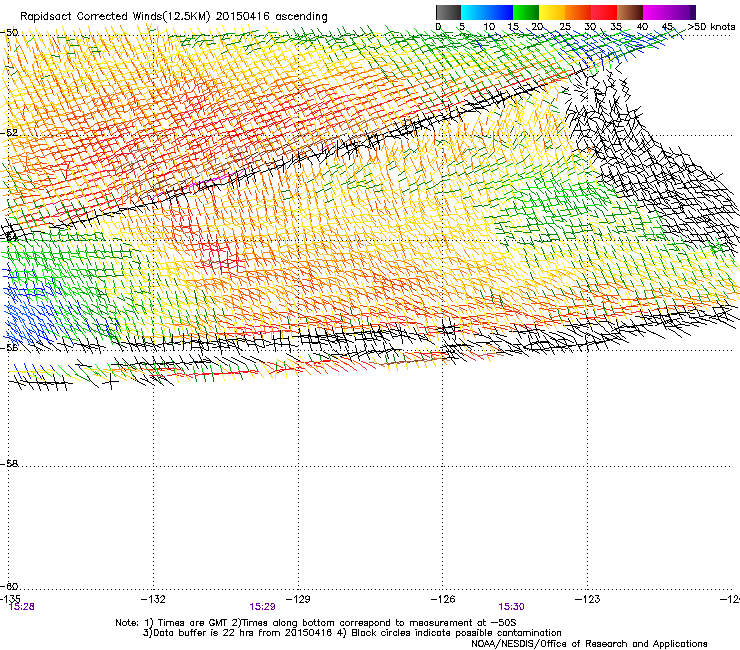Click the orange 25-30 knots legend segment

(x=578, y=12)
